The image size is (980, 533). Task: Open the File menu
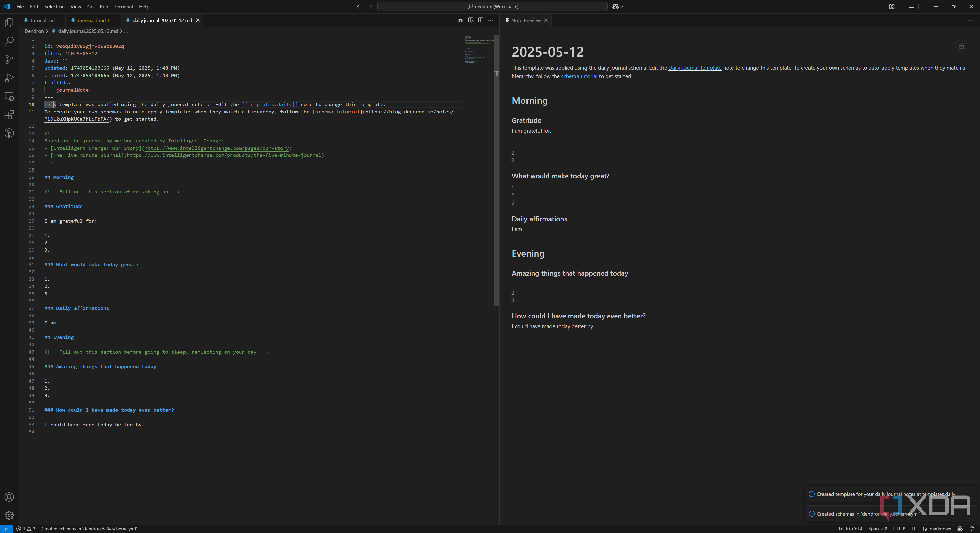click(20, 6)
